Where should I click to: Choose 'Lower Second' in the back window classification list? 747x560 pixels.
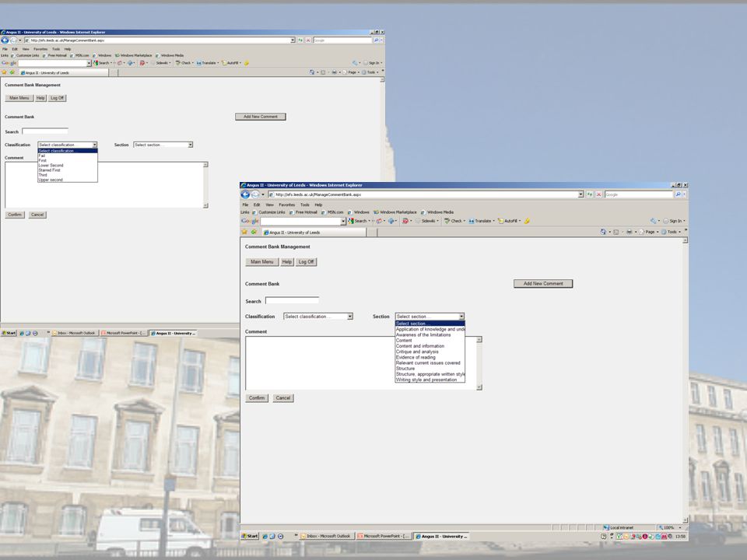(x=68, y=165)
